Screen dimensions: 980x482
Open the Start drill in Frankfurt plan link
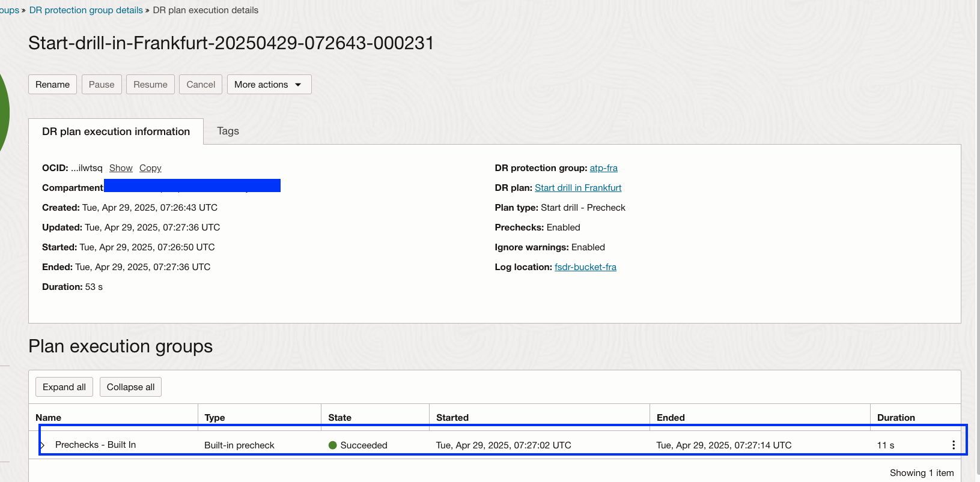click(x=578, y=188)
